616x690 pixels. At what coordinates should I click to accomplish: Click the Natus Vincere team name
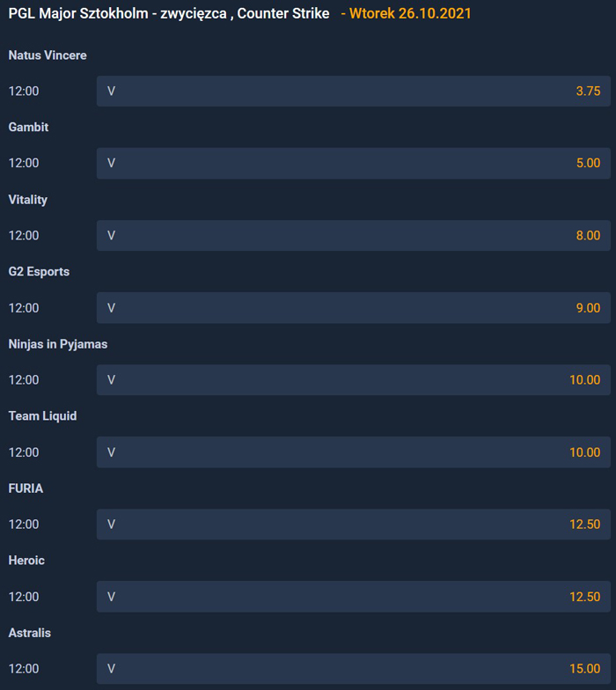[48, 55]
